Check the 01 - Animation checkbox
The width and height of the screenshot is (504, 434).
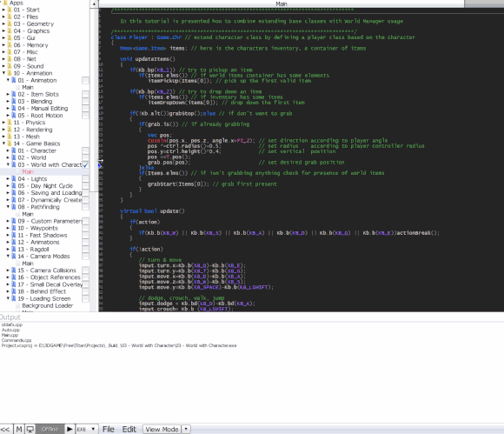pos(85,80)
